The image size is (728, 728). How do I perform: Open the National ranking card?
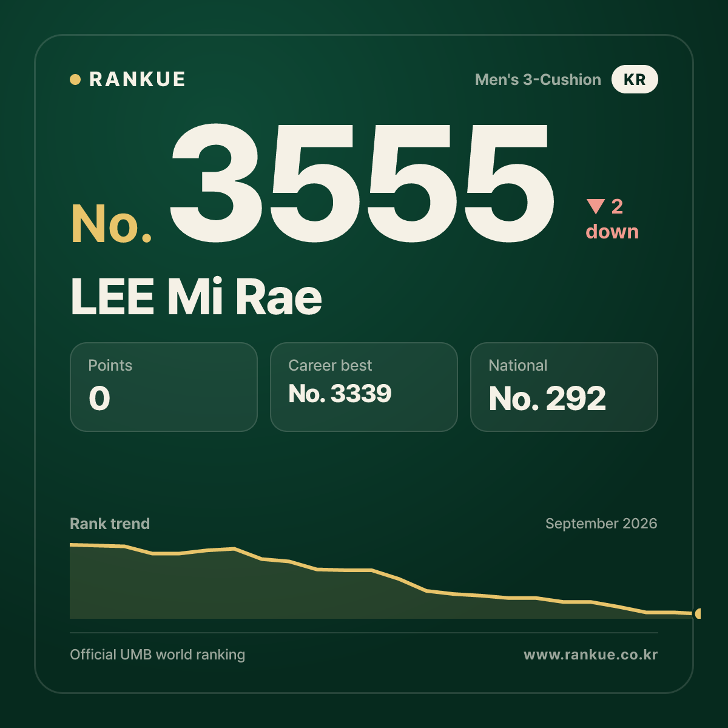pyautogui.click(x=564, y=387)
